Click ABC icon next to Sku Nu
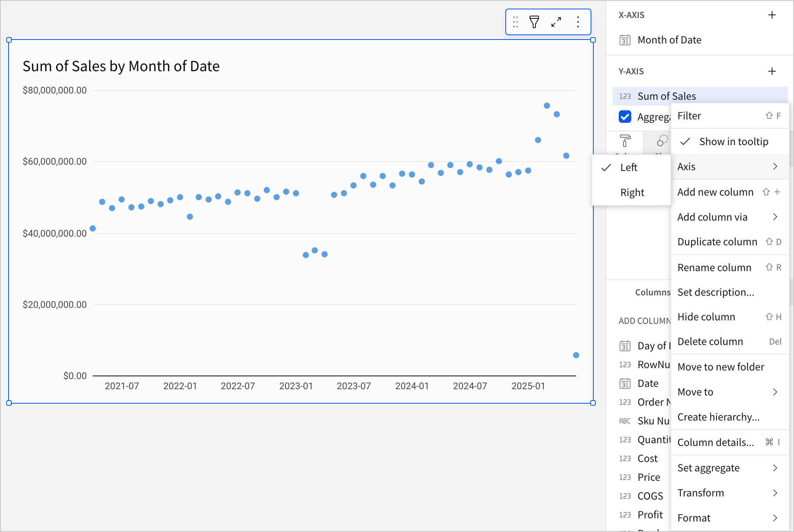Screen dimensions: 794x532 (x=625, y=421)
